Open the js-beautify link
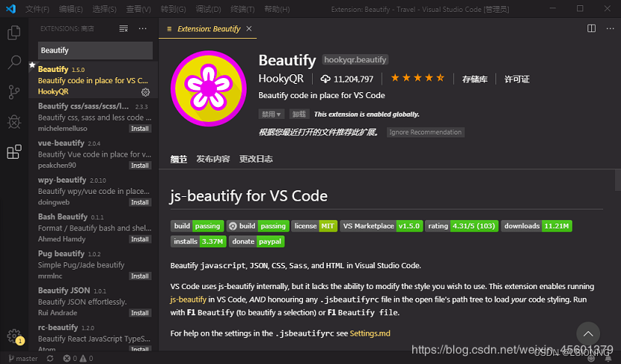The height and width of the screenshot is (364, 621). (x=188, y=299)
